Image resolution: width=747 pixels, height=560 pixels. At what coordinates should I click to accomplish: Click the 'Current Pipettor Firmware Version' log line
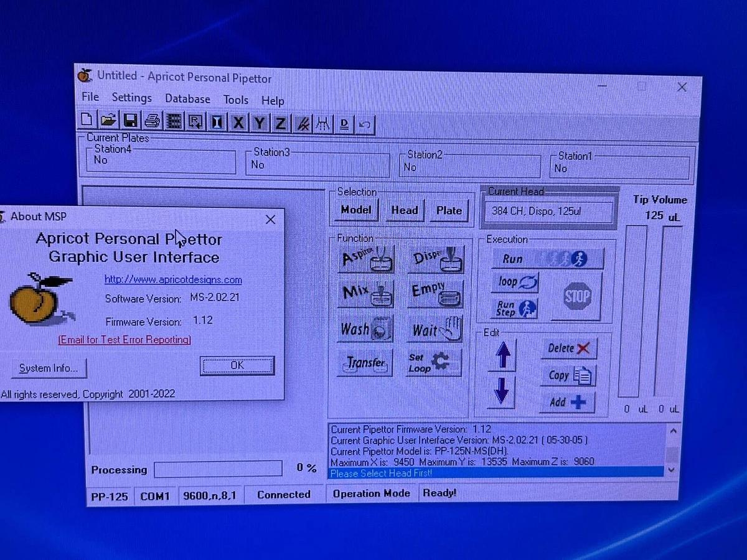pyautogui.click(x=411, y=429)
